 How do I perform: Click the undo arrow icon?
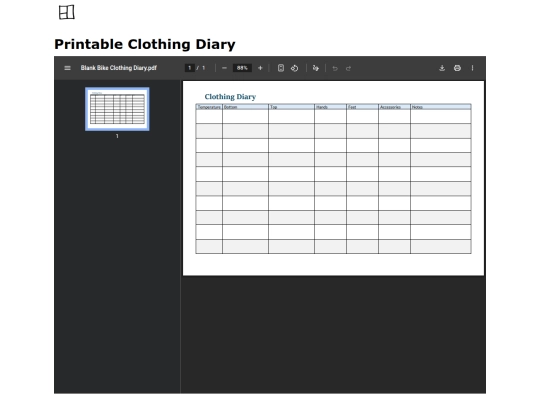[335, 68]
